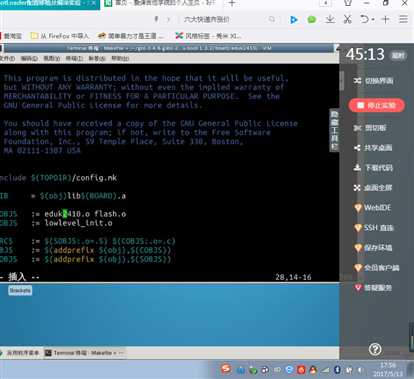Open the File menu in the terminal
414x379 pixels.
[7, 59]
